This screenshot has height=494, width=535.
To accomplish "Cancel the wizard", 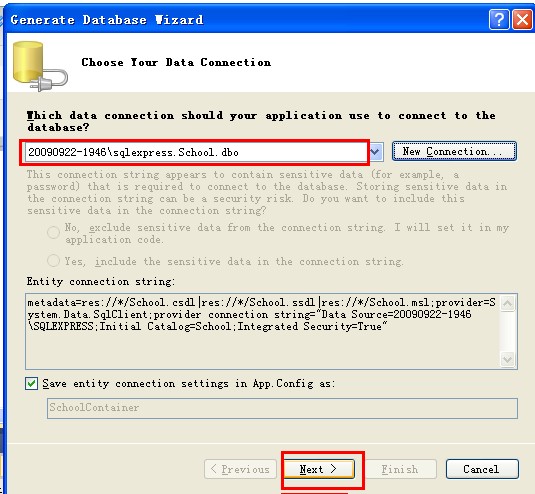I will [482, 469].
